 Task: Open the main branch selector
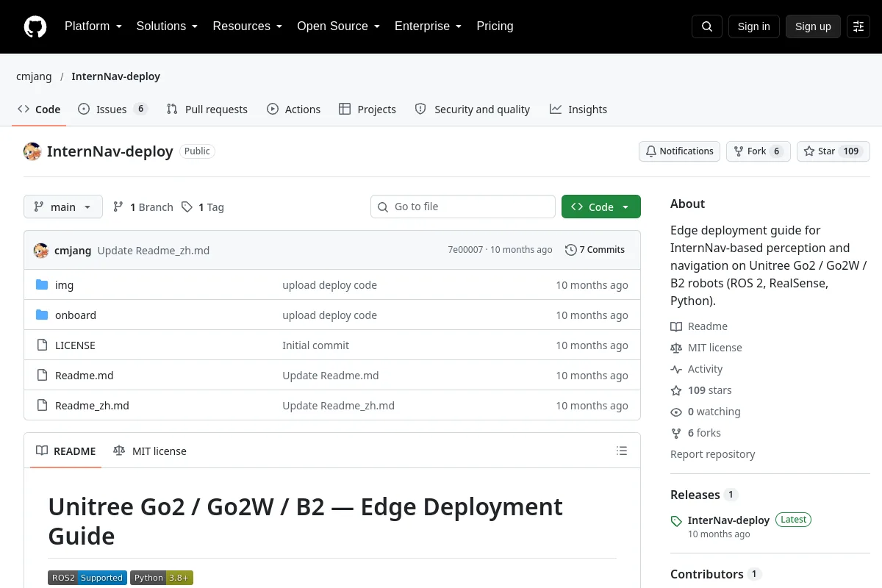point(63,207)
